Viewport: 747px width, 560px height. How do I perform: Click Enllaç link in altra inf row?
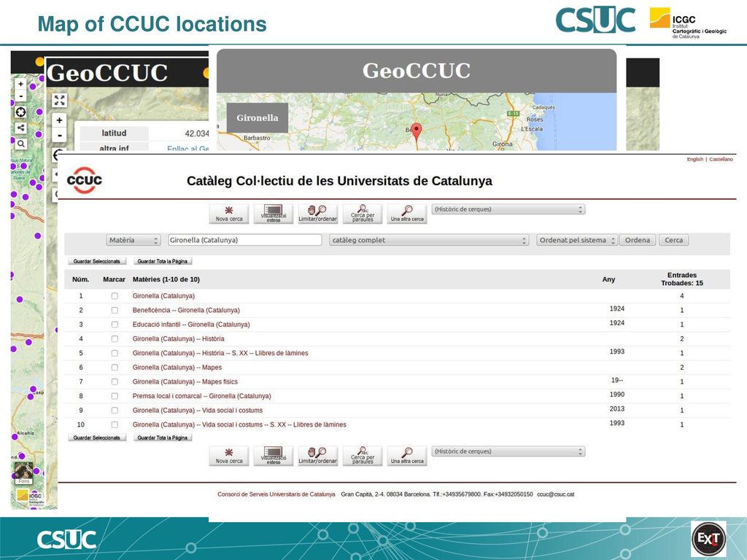pyautogui.click(x=188, y=149)
